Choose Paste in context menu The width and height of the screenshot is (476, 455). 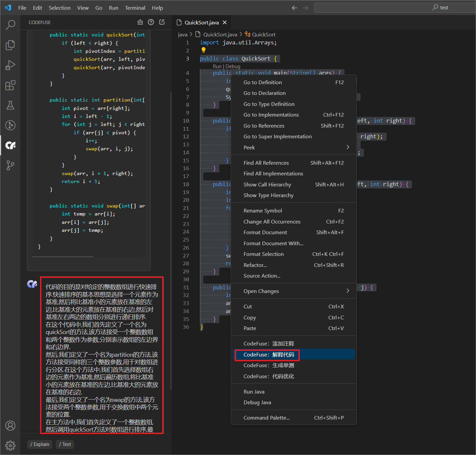[x=294, y=328]
